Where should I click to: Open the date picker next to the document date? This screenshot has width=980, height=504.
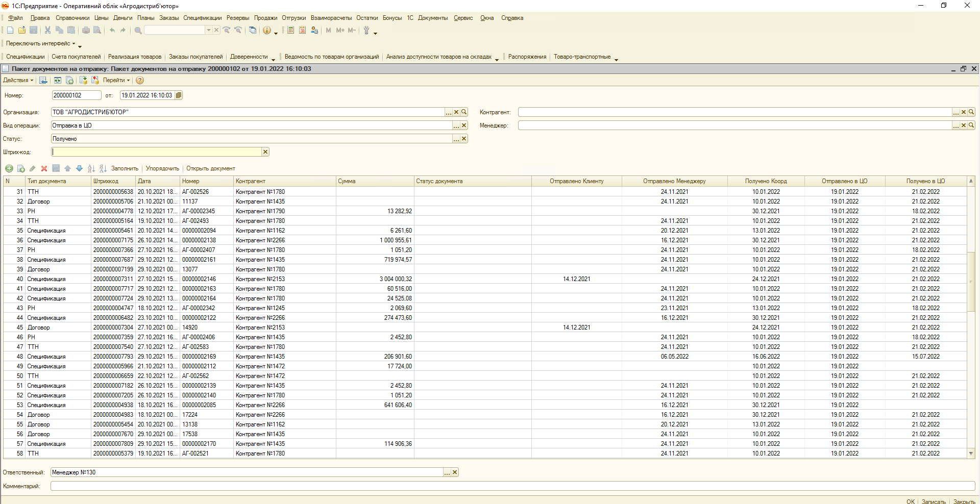click(x=178, y=95)
